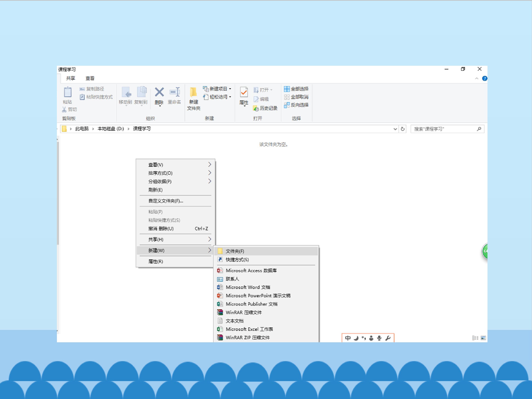Screen dimensions: 532x399
Task: Open the address bar history dropdown arrow
Action: (x=395, y=129)
